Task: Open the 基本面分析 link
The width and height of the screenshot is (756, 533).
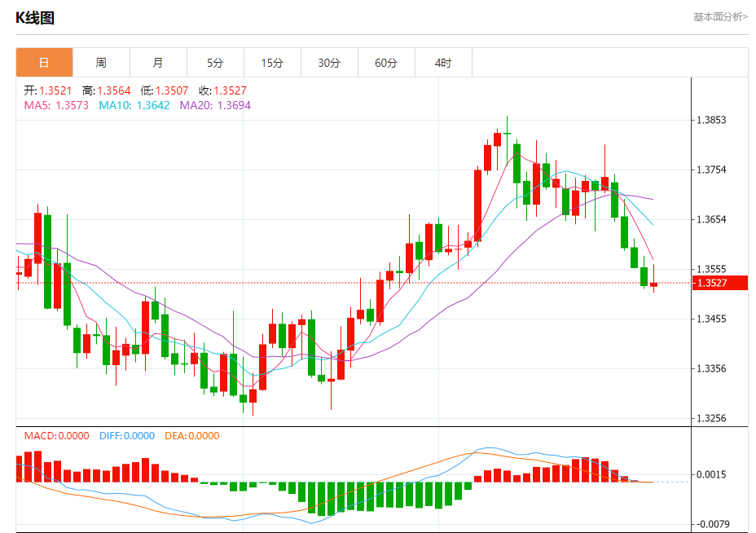Action: tap(720, 17)
